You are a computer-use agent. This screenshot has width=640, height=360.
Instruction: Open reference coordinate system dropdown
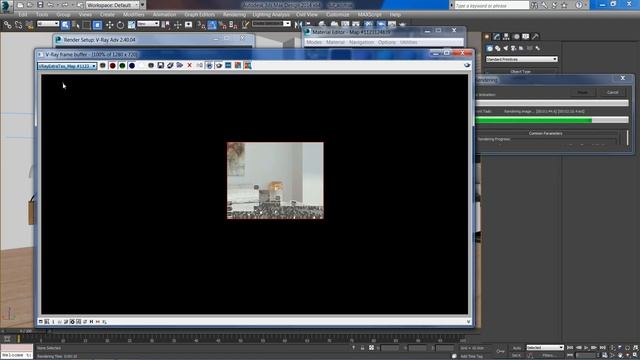148,24
